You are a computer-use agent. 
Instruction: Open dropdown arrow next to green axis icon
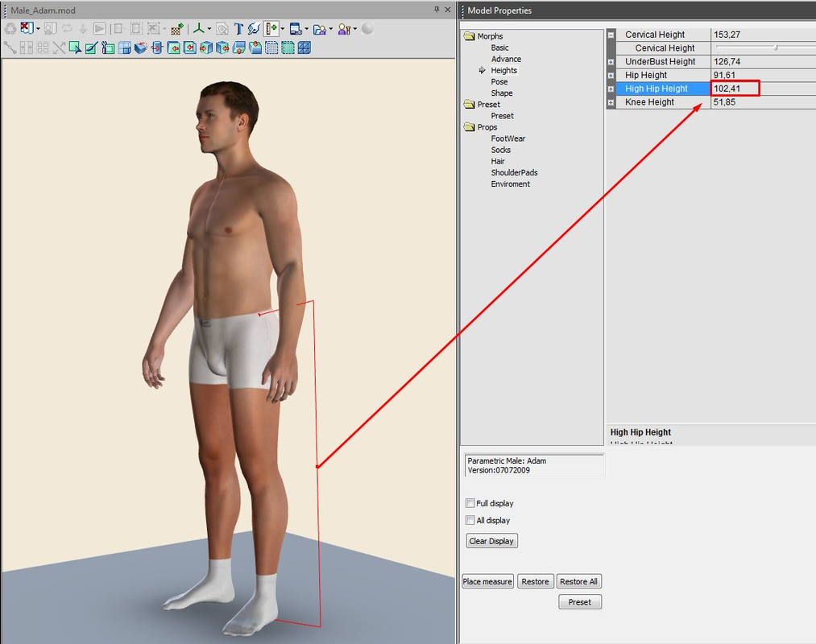click(x=209, y=29)
